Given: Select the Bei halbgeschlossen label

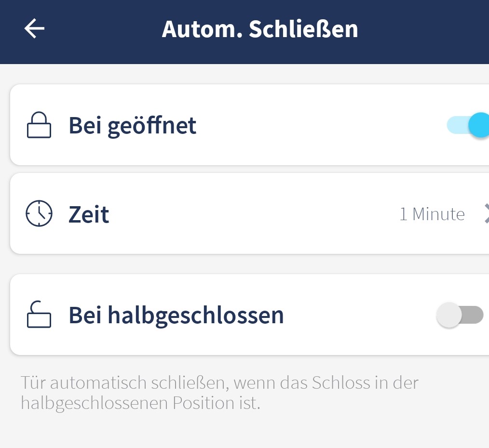Looking at the screenshot, I should 176,315.
